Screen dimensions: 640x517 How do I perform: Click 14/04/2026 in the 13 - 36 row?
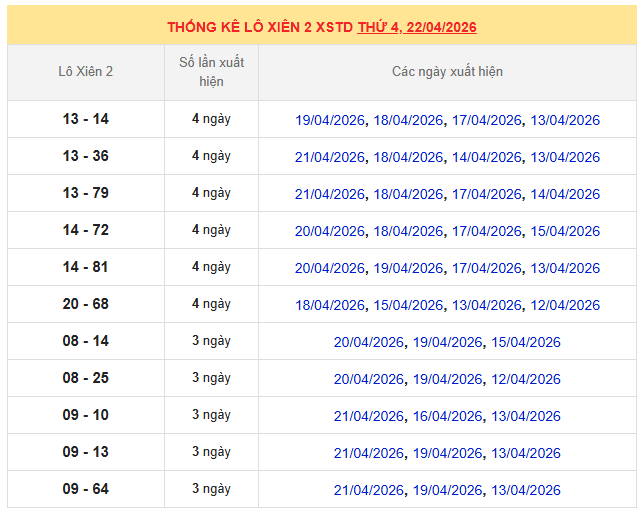(486, 157)
